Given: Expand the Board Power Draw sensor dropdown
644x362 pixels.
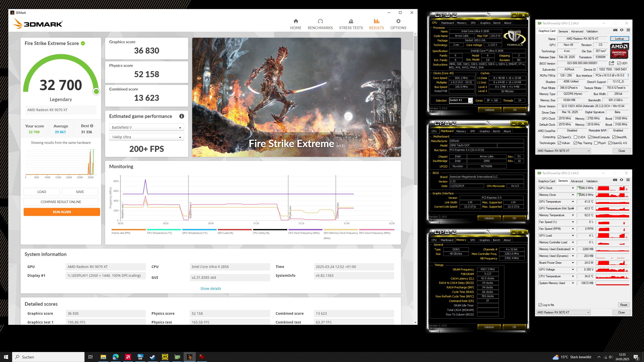Looking at the screenshot, I should click(573, 263).
